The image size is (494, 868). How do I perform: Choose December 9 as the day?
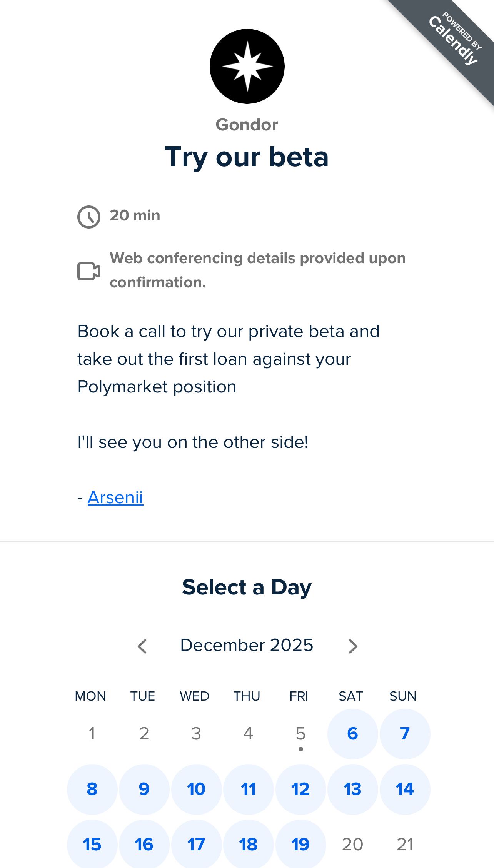[x=144, y=789]
